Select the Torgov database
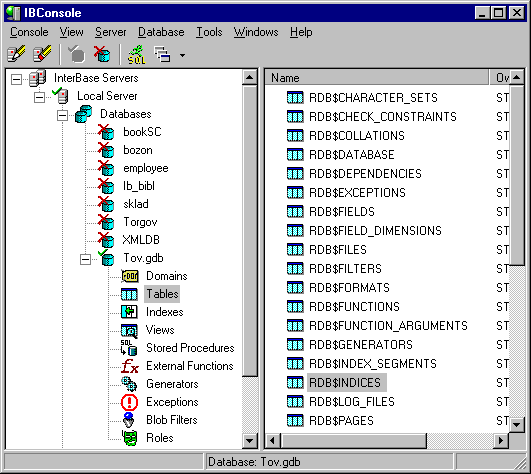Viewport: 531px width, 474px height. [140, 222]
